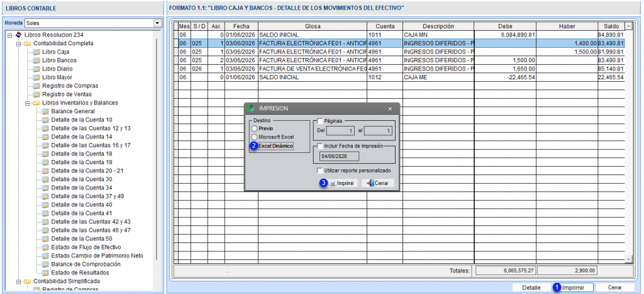
Task: Tick Incluir Fecha de Impresión checkbox
Action: coord(320,145)
